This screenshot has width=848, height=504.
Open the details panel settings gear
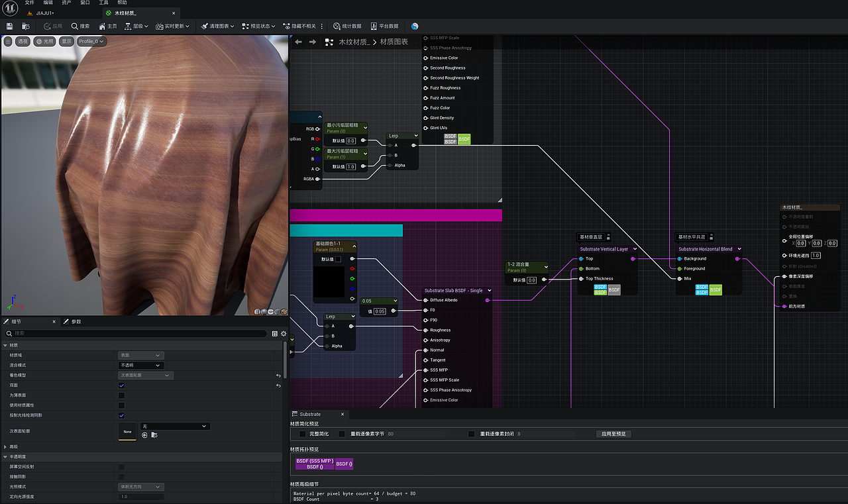tap(284, 333)
